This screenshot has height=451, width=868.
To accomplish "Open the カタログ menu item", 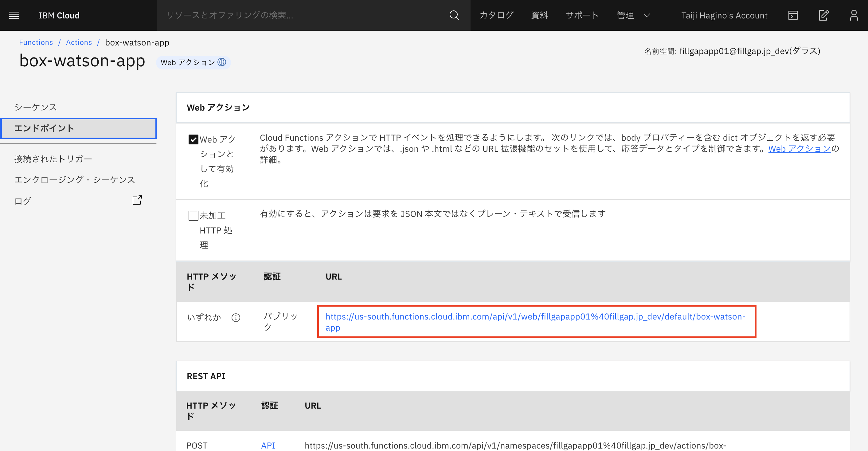I will [x=496, y=15].
